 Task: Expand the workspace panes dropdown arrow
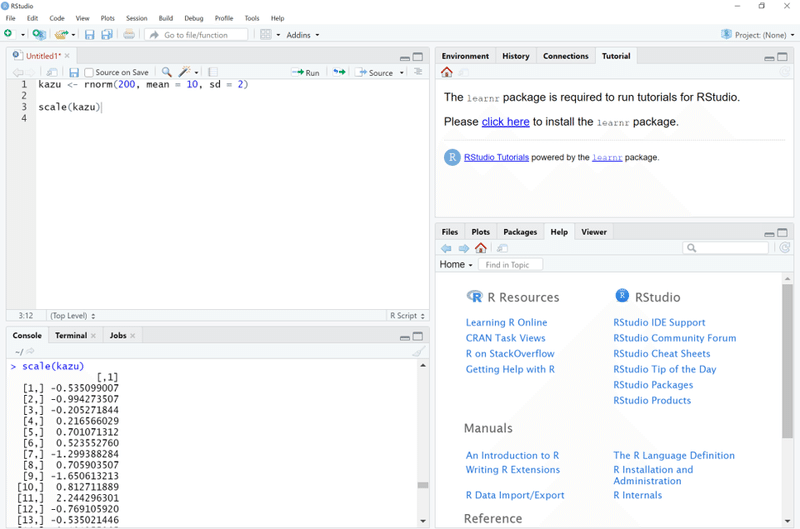(x=278, y=35)
